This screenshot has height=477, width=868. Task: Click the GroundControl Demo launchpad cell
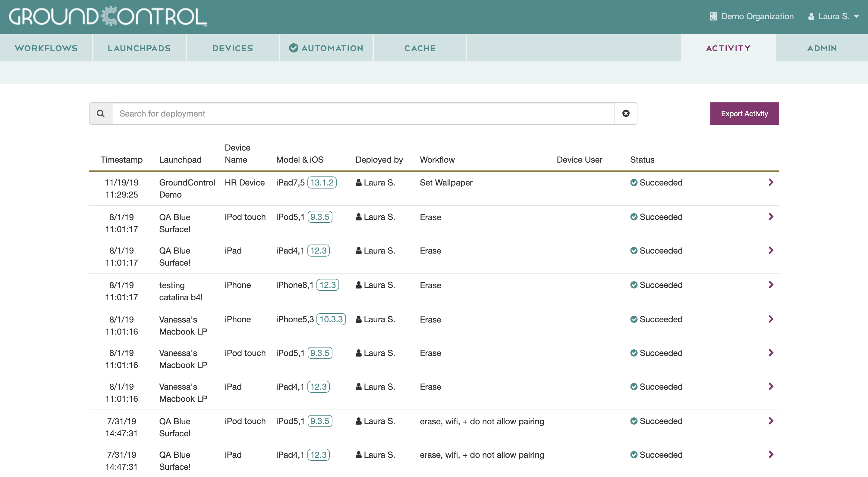pos(187,189)
